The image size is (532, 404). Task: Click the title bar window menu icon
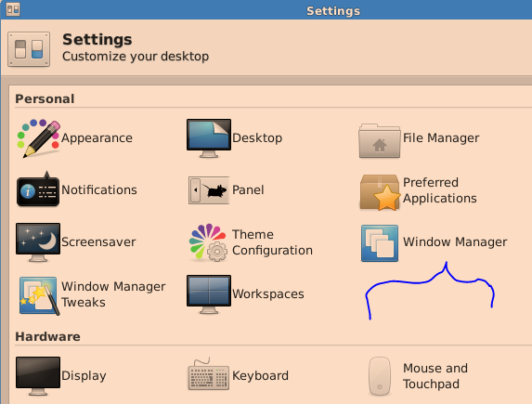[x=13, y=9]
